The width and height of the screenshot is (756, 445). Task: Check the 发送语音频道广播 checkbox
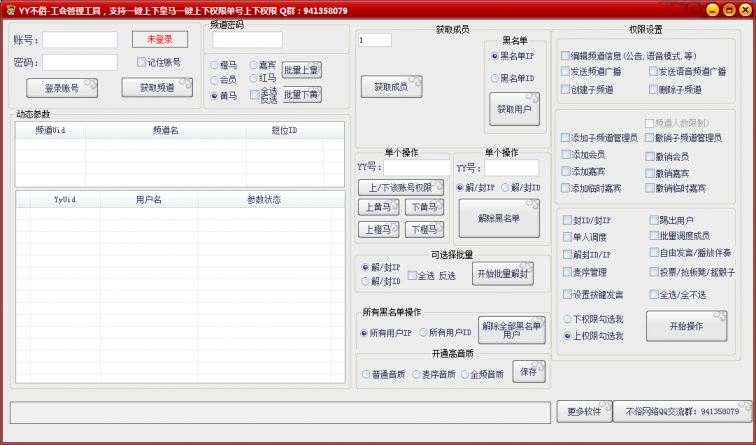tap(653, 71)
